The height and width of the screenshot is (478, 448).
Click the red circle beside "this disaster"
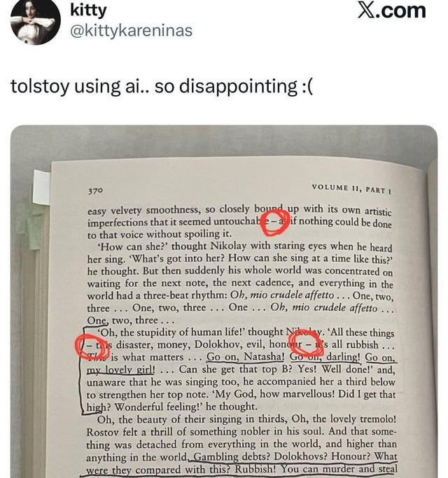click(x=92, y=346)
